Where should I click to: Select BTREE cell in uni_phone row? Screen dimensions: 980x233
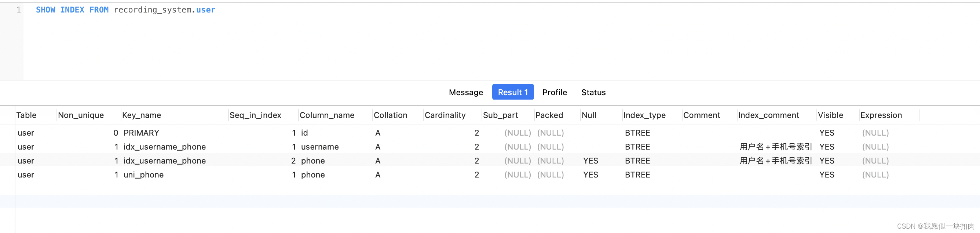[x=637, y=175]
